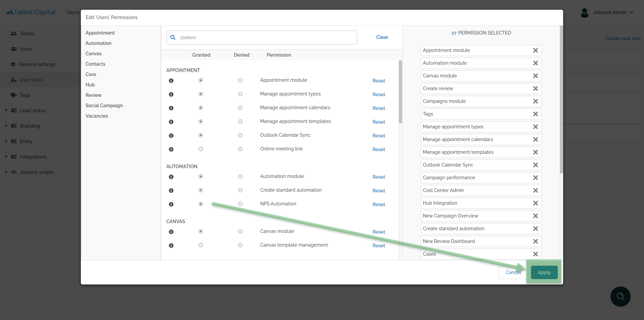Image resolution: width=644 pixels, height=320 pixels.
Task: Remove Campaigns module from selected list
Action: pyautogui.click(x=535, y=101)
